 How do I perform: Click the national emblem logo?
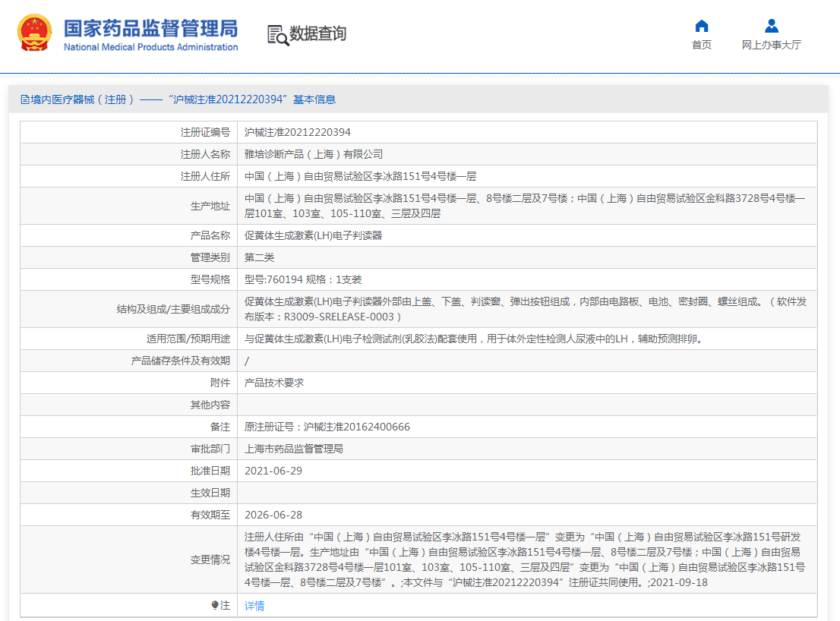tap(35, 33)
